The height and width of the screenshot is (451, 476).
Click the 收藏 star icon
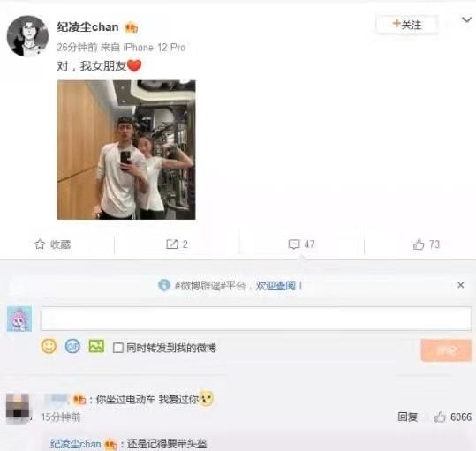pyautogui.click(x=40, y=244)
